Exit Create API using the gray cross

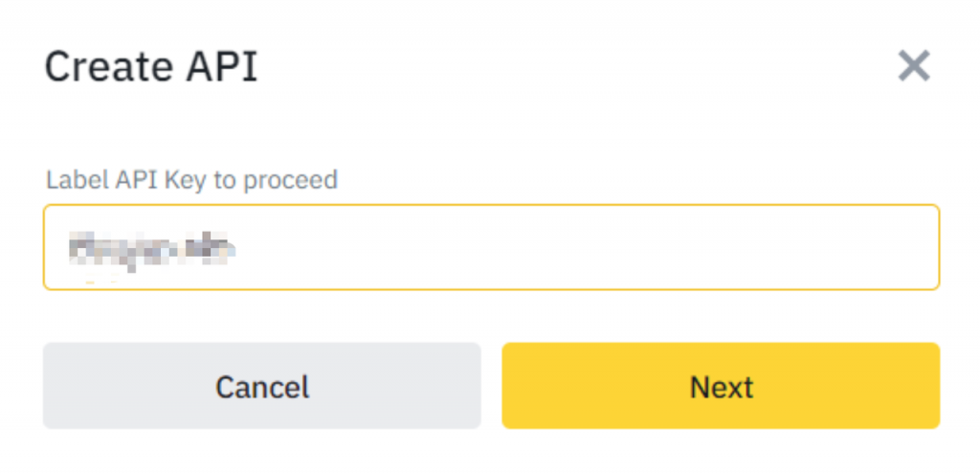[913, 66]
